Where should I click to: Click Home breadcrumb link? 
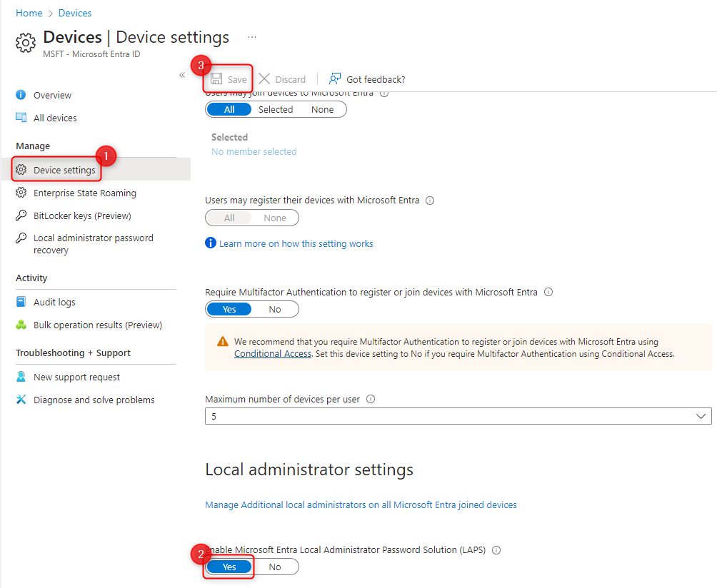pos(29,13)
